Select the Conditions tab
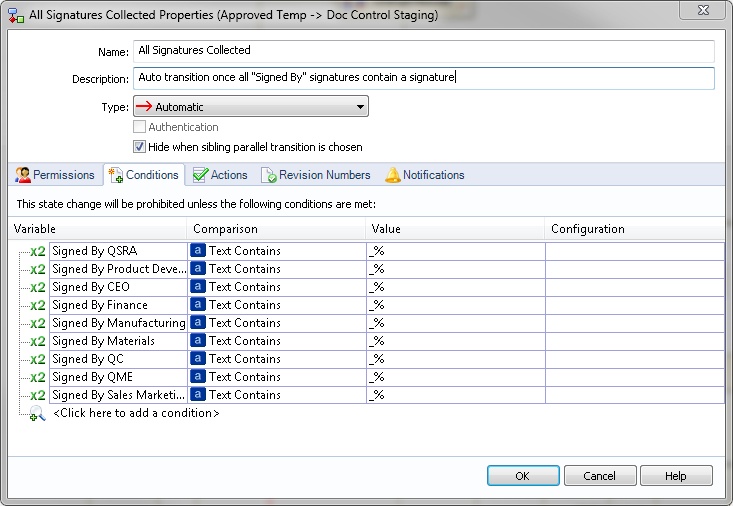 point(144,175)
